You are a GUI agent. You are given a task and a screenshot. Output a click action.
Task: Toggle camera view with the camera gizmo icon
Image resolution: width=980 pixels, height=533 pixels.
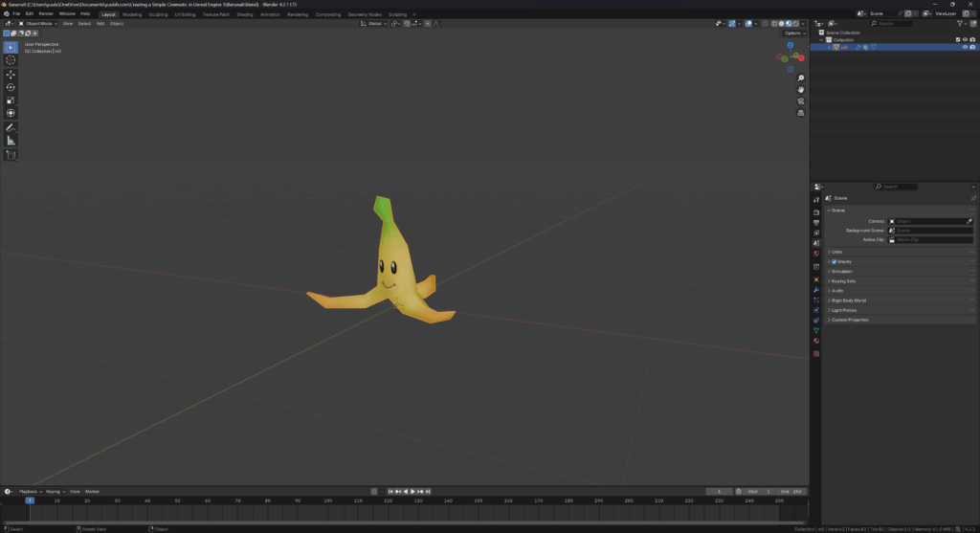click(800, 101)
